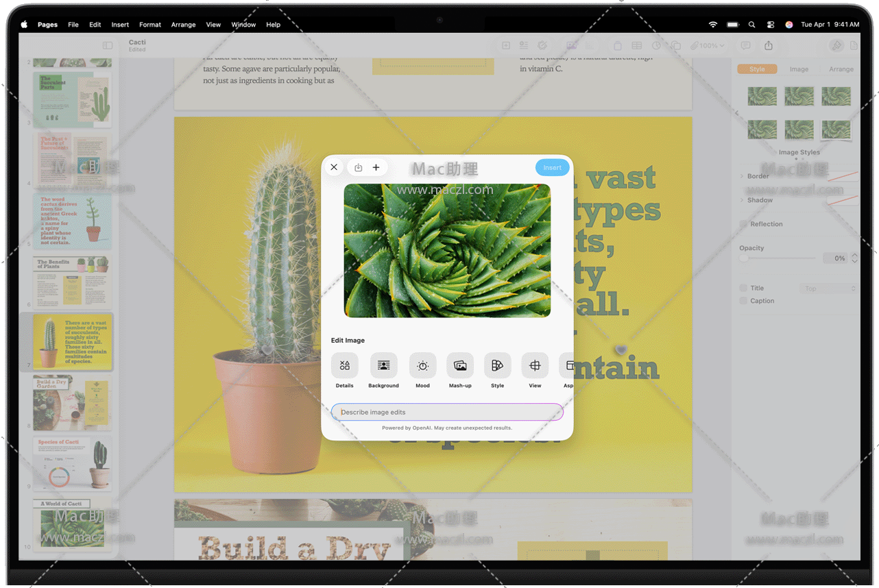Image resolution: width=879 pixels, height=588 pixels.
Task: Open the Mash-up edit option
Action: pyautogui.click(x=460, y=366)
